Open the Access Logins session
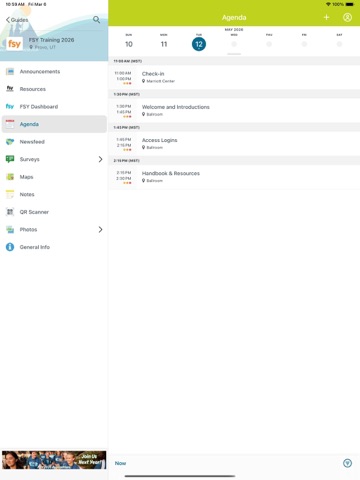The height and width of the screenshot is (480, 360). click(234, 144)
